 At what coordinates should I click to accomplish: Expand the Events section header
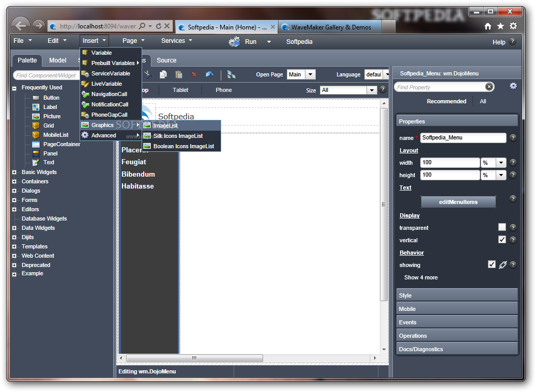click(x=457, y=322)
